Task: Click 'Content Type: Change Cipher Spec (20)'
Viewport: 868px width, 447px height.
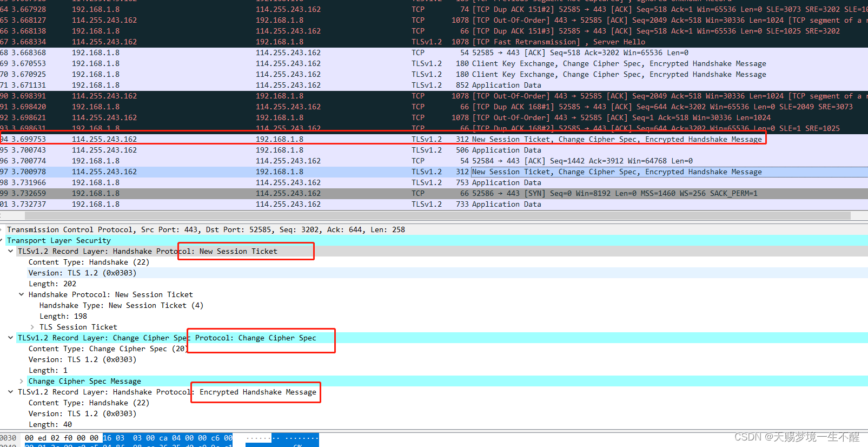Action: [108, 349]
